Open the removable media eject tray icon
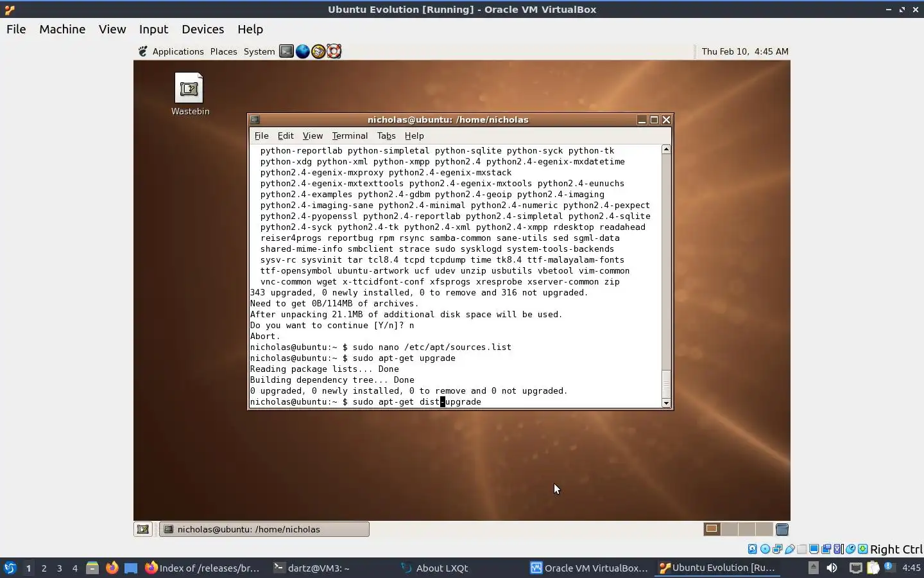 (813, 568)
